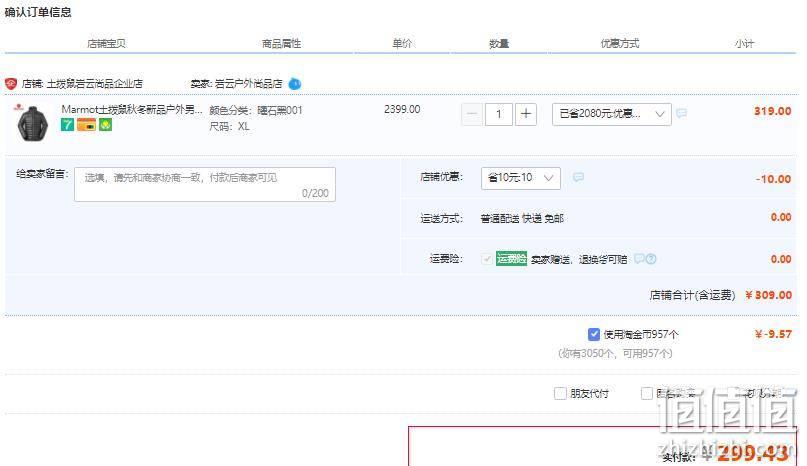Viewport: 807px width, 466px height.
Task: Tick the 匿名购买 checkbox
Action: [647, 393]
